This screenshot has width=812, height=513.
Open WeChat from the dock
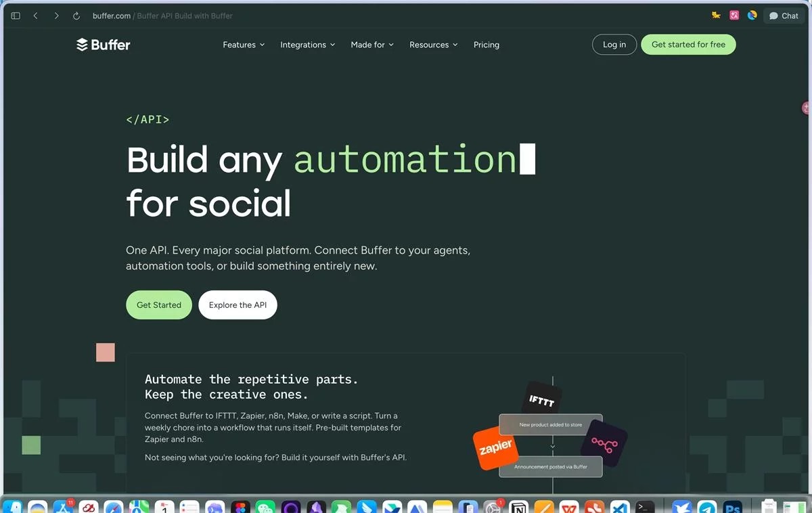click(x=265, y=507)
